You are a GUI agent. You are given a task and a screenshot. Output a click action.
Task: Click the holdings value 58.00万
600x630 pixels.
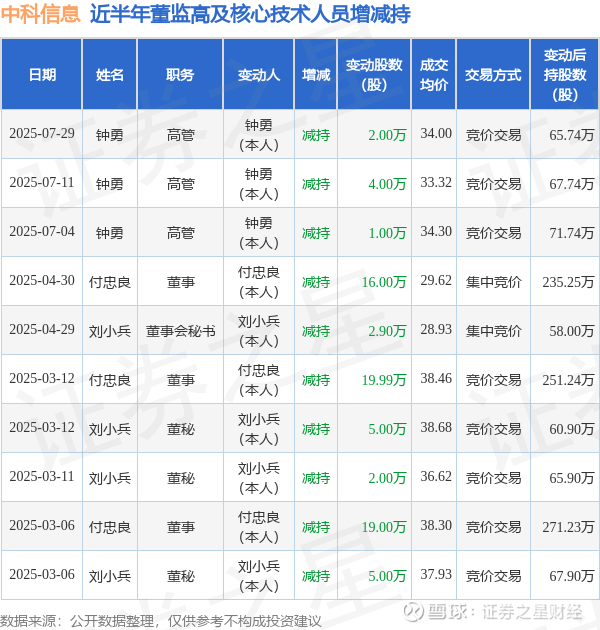(x=571, y=331)
